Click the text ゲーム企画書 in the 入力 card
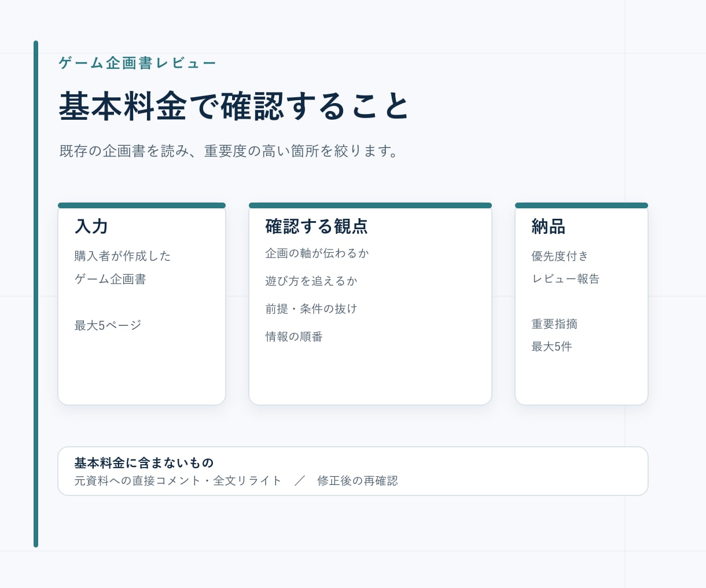The width and height of the screenshot is (706, 588). (x=110, y=279)
